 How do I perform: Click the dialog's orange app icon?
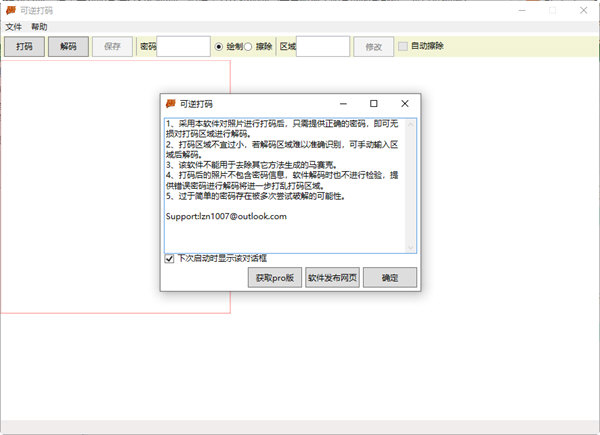(x=170, y=104)
